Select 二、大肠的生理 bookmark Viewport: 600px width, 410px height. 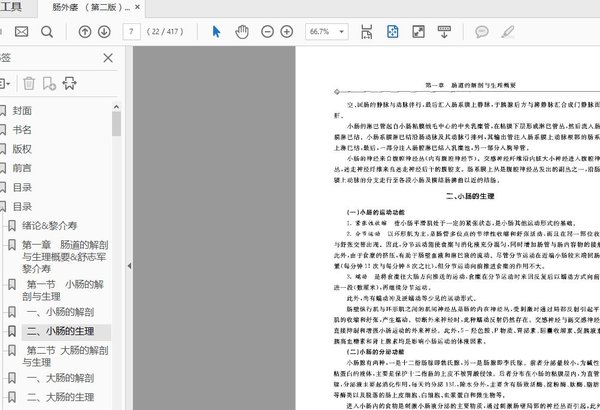pyautogui.click(x=60, y=397)
